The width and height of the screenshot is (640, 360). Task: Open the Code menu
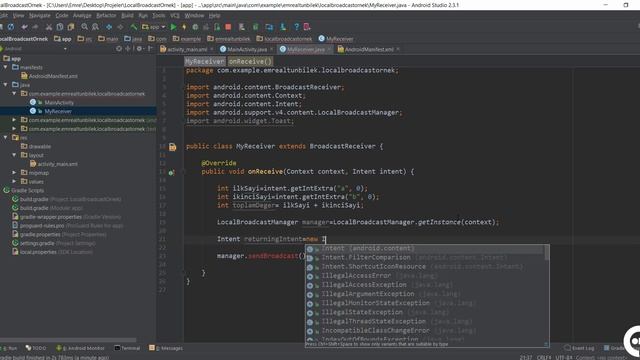pyautogui.click(x=62, y=16)
